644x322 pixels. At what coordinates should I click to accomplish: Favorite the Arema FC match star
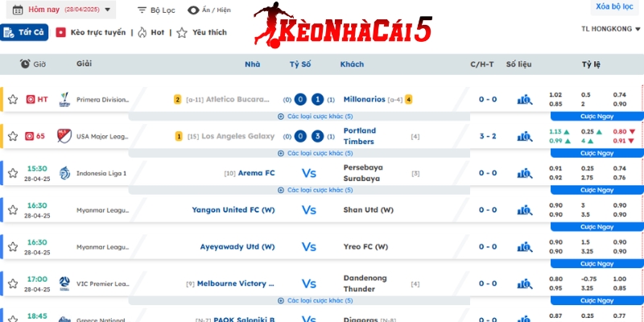(x=13, y=173)
